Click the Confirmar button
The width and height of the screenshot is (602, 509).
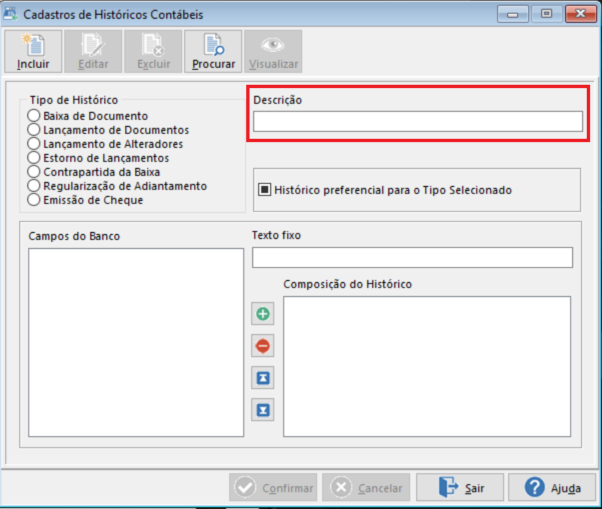[x=273, y=487]
